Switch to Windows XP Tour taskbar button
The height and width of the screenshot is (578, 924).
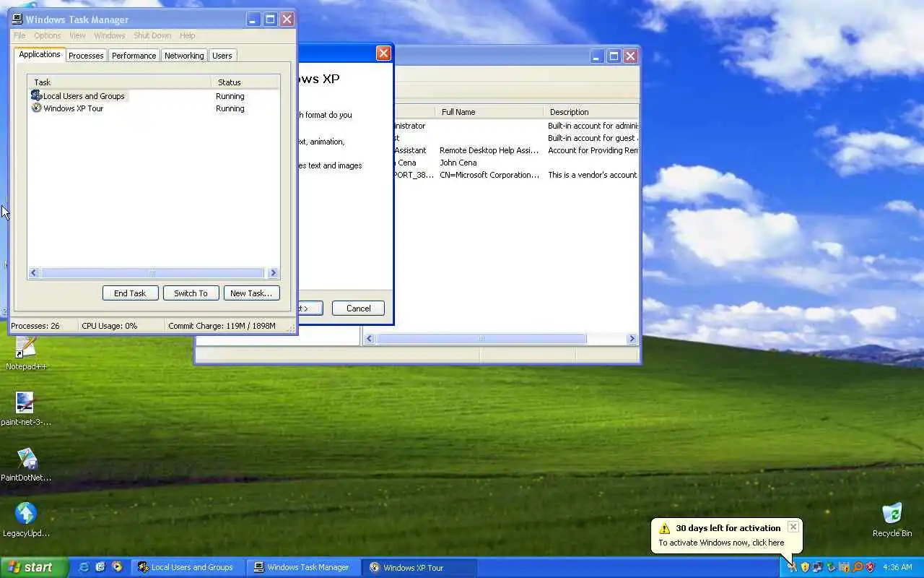pos(419,567)
